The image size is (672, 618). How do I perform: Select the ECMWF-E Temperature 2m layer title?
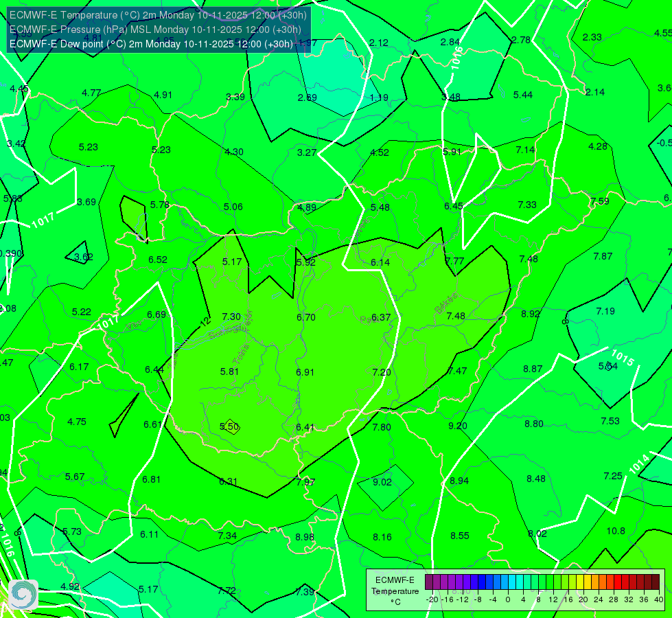point(158,15)
